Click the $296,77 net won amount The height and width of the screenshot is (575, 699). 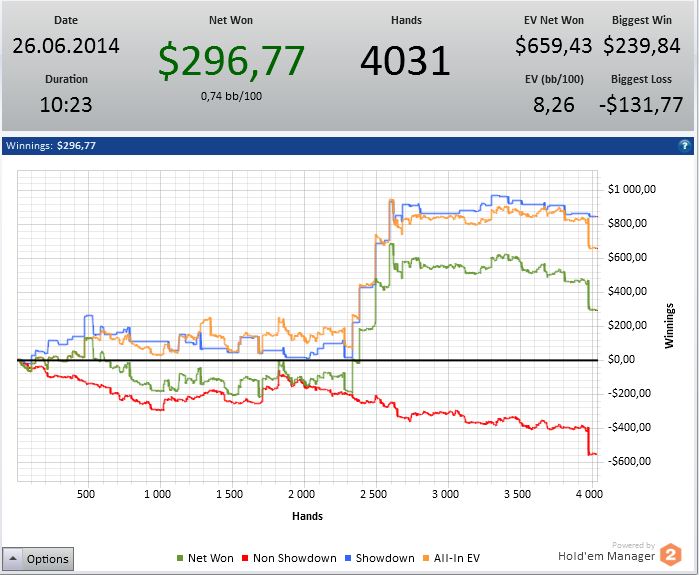point(231,61)
